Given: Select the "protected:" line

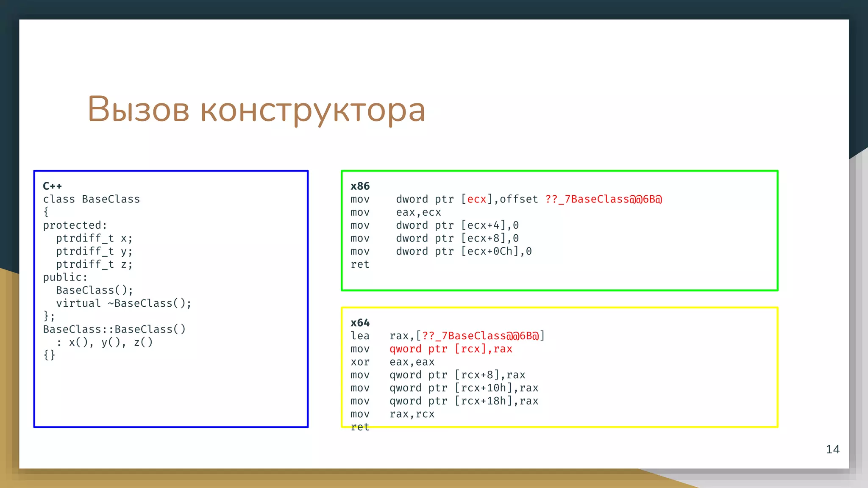Looking at the screenshot, I should click(75, 225).
